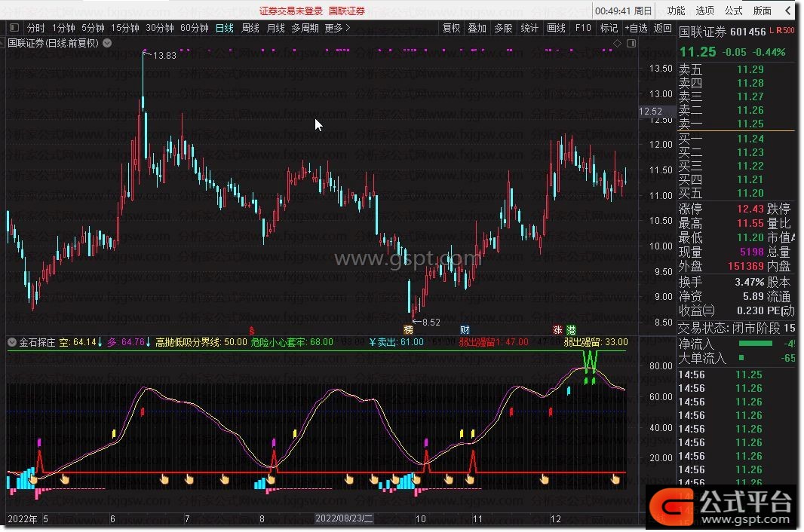Viewport: 804px width, 532px height.
Task: Select the 60分钟 timeframe
Action: [195, 28]
